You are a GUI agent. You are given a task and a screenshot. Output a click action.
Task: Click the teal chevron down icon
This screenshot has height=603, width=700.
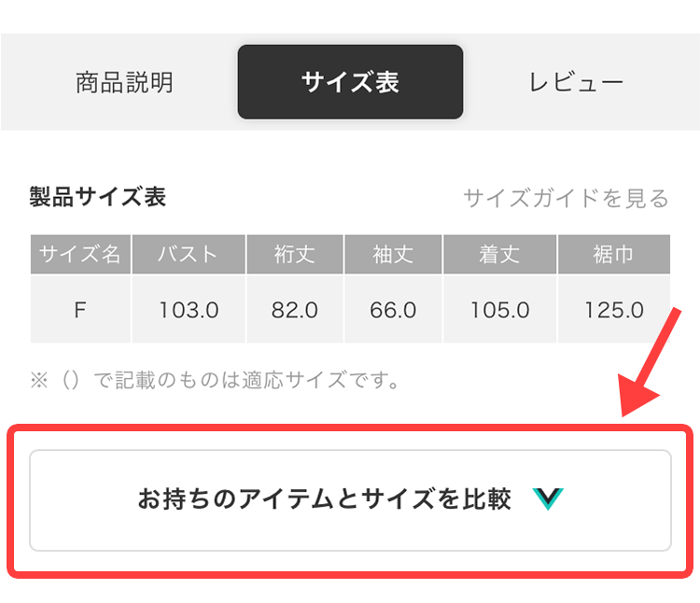point(548,499)
